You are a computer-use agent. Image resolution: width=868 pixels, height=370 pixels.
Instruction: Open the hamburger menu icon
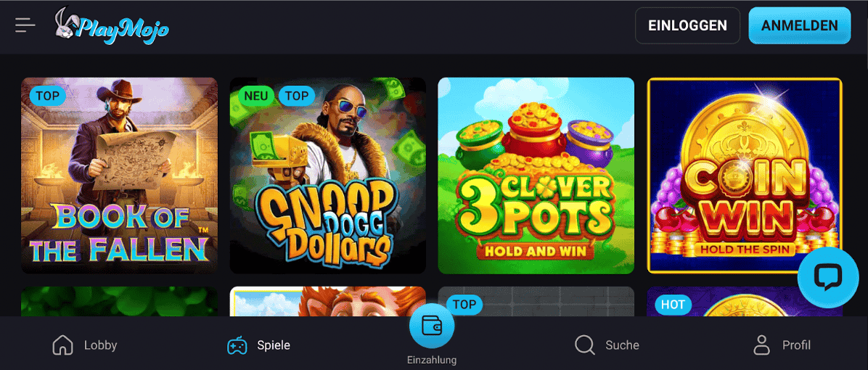pos(25,25)
